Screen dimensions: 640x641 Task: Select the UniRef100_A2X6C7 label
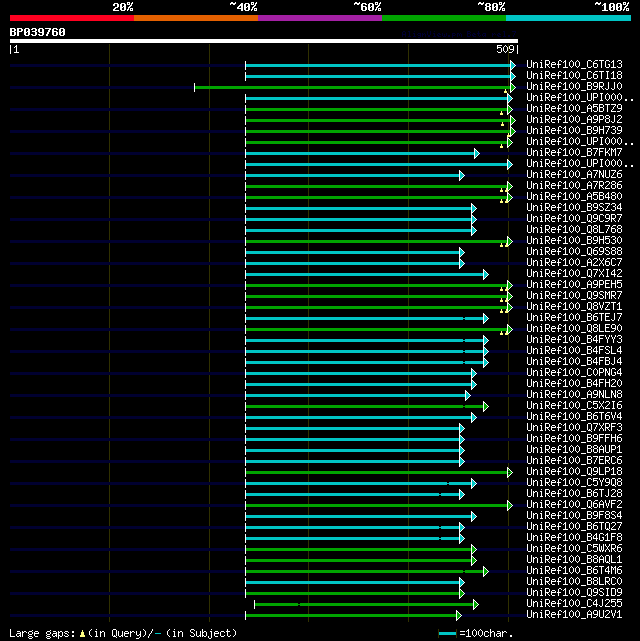574,262
